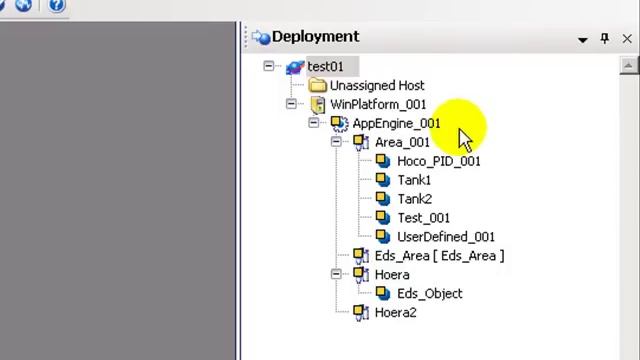This screenshot has width=640, height=360.
Task: Click the Hoera area icon
Action: (x=361, y=275)
